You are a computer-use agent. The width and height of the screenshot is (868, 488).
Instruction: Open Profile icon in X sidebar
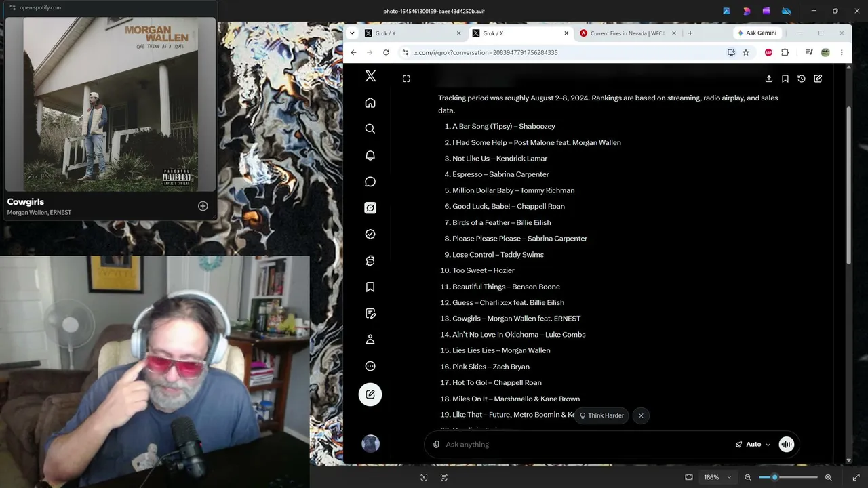(370, 340)
